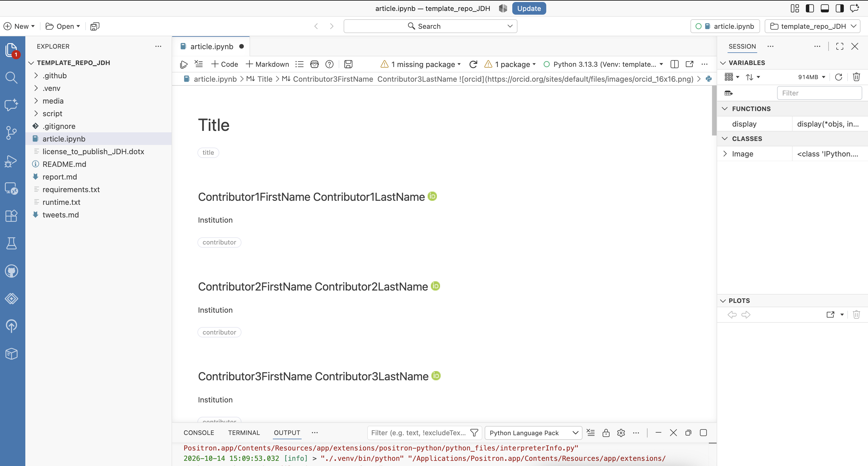
Task: Select the article.ipynb editor tab
Action: (x=211, y=47)
